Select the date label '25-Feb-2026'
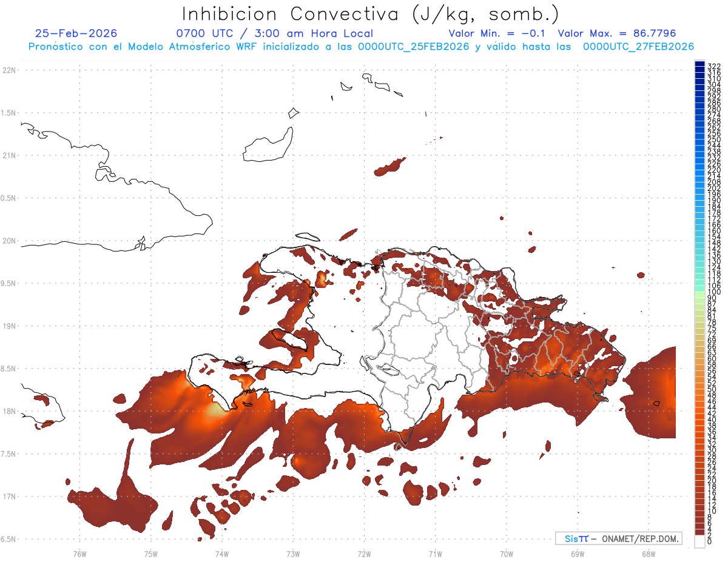Screen dimensions: 728x562 pyautogui.click(x=76, y=33)
